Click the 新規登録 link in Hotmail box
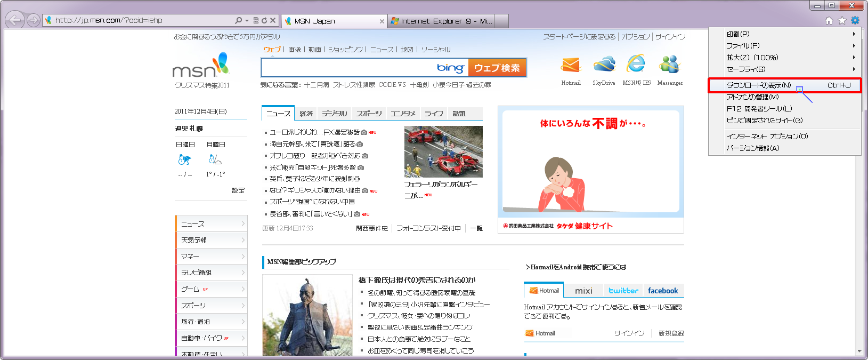 (671, 333)
